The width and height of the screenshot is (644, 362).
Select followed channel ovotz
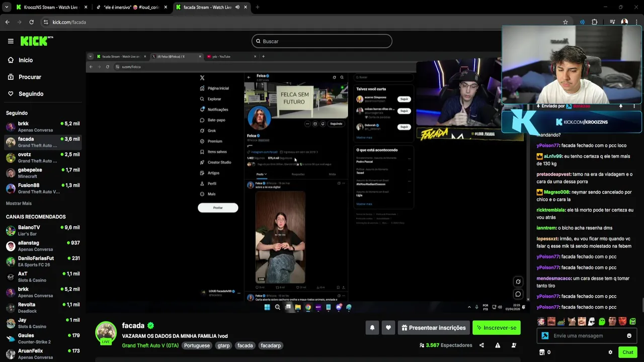point(43,157)
